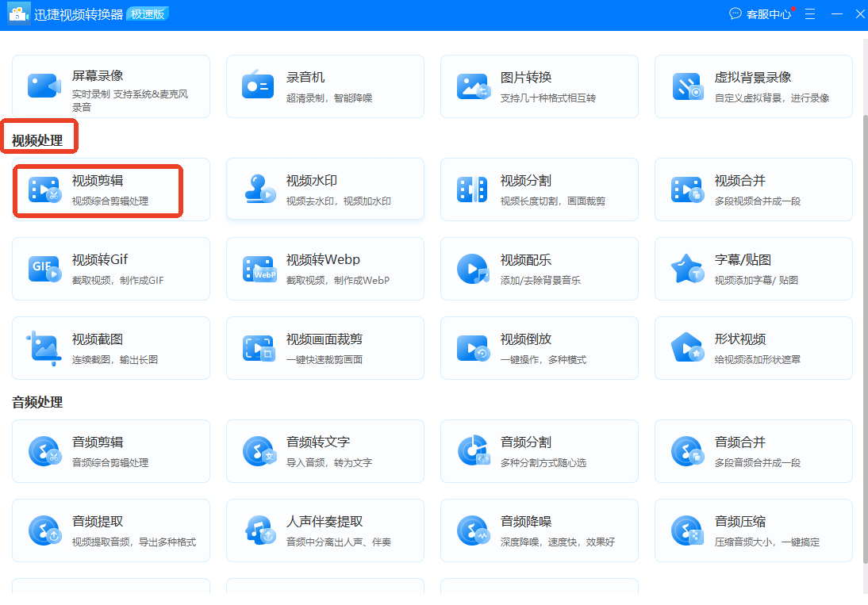The image size is (868, 605).
Task: Click the 音频合并 icon
Action: [688, 451]
